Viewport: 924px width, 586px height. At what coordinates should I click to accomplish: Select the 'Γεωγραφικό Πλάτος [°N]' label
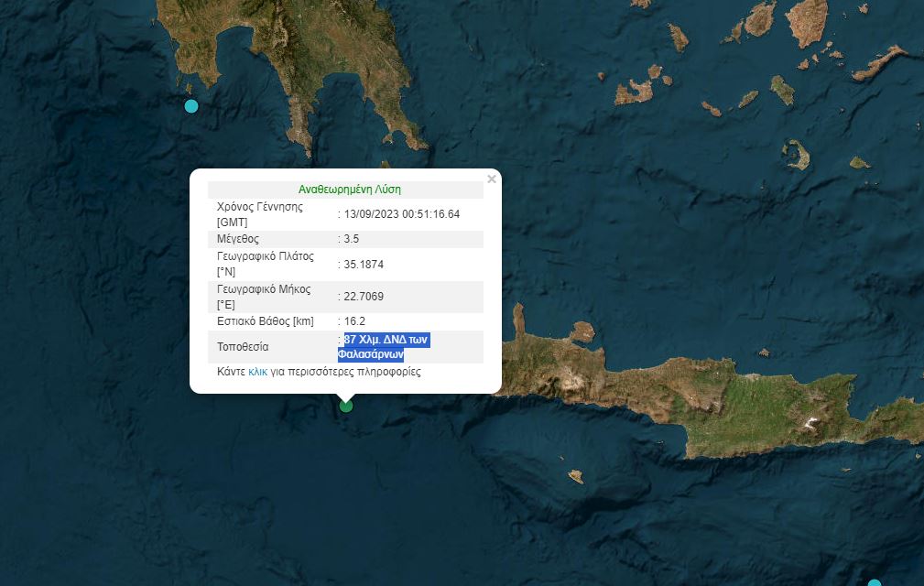pos(266,264)
